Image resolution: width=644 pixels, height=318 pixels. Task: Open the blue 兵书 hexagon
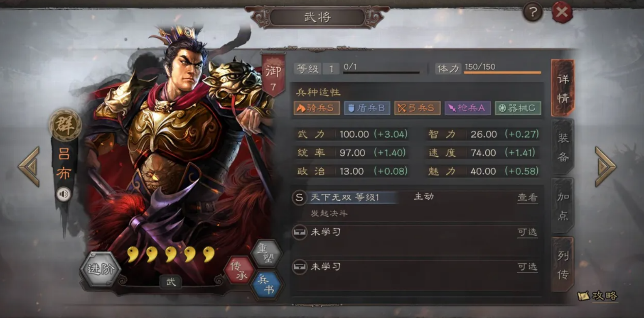click(x=267, y=285)
